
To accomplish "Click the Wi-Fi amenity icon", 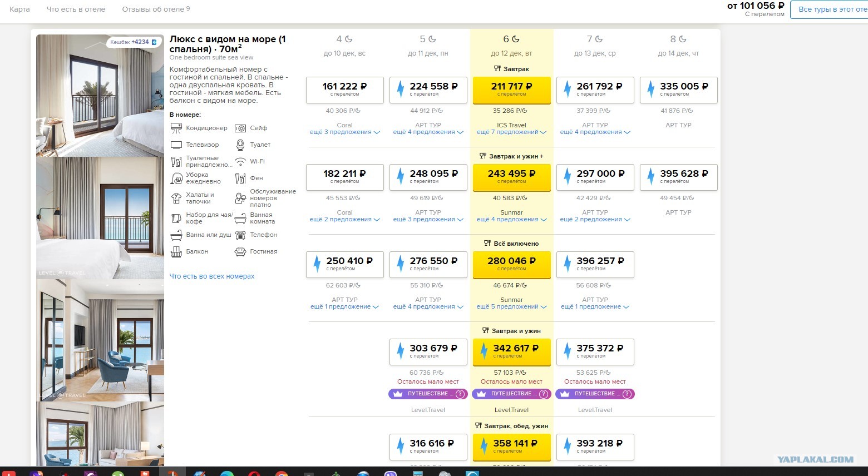I will (240, 161).
